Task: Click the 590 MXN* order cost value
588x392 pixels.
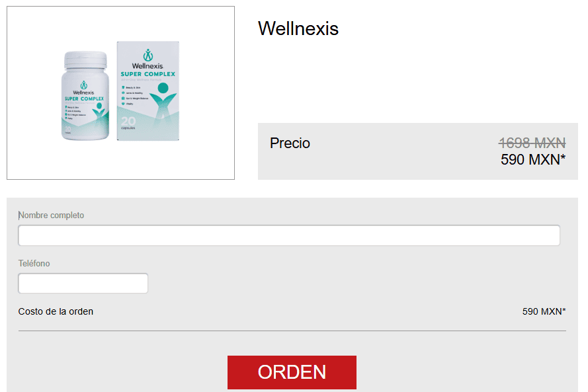Action: 544,311
